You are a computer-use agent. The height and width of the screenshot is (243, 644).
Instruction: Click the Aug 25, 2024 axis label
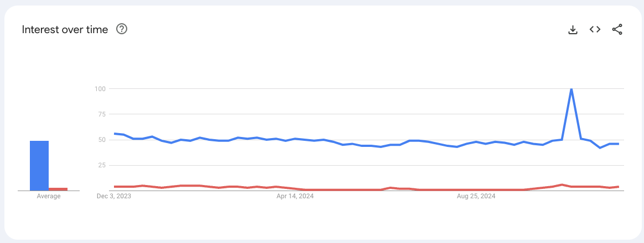[x=476, y=196]
